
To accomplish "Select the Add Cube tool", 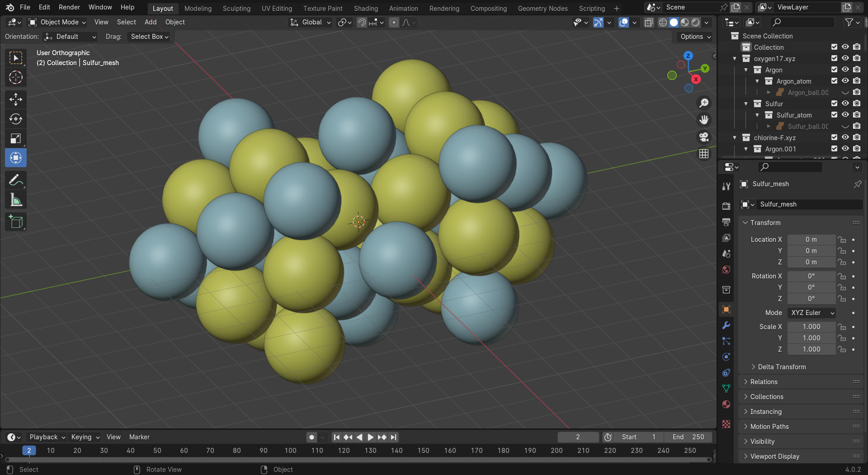I will (16, 221).
